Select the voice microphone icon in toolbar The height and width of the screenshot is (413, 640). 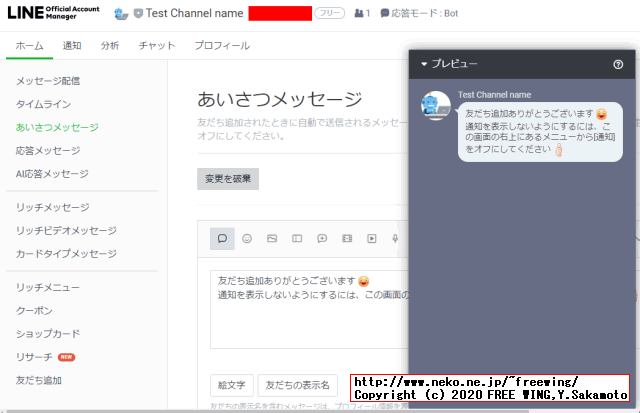pyautogui.click(x=395, y=238)
